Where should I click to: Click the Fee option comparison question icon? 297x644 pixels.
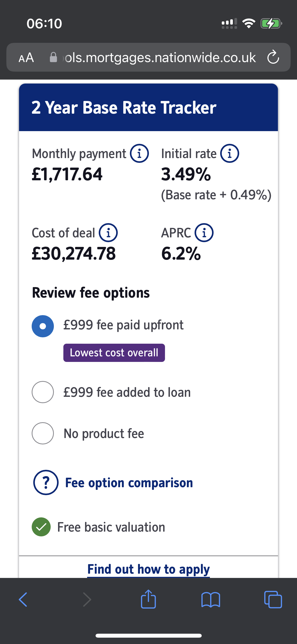pos(46,482)
